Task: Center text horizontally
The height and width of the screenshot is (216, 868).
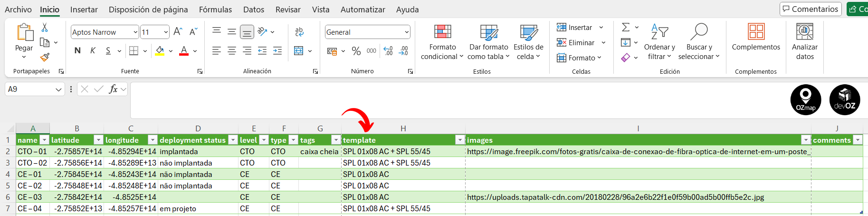Action: (x=232, y=50)
